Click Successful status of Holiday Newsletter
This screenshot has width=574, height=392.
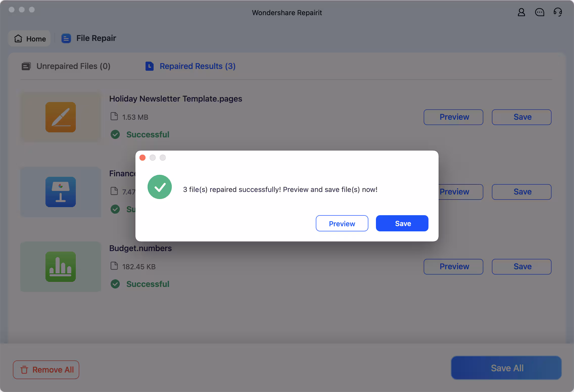pyautogui.click(x=148, y=134)
